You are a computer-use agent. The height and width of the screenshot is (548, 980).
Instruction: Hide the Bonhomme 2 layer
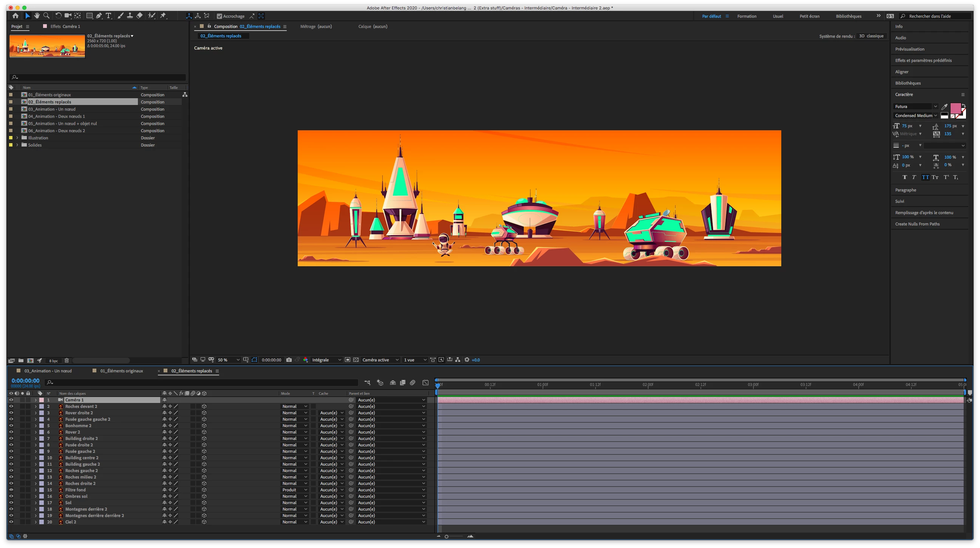(11, 426)
